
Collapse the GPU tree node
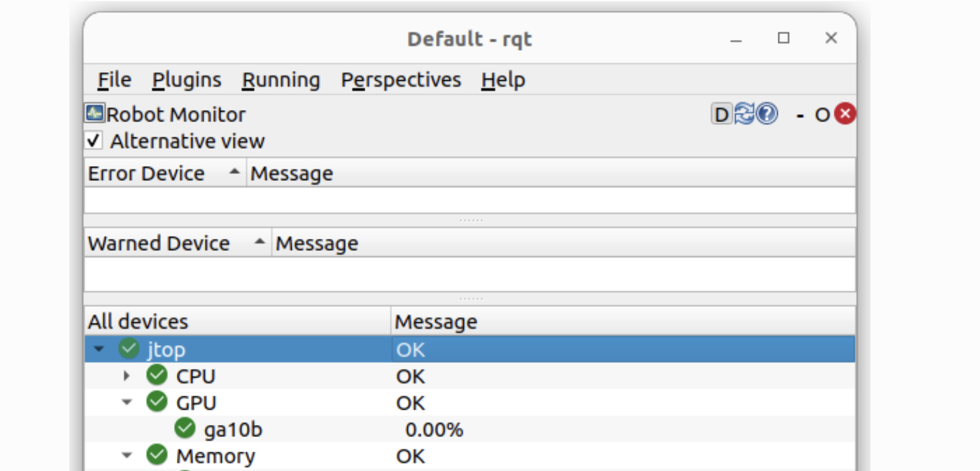[127, 403]
